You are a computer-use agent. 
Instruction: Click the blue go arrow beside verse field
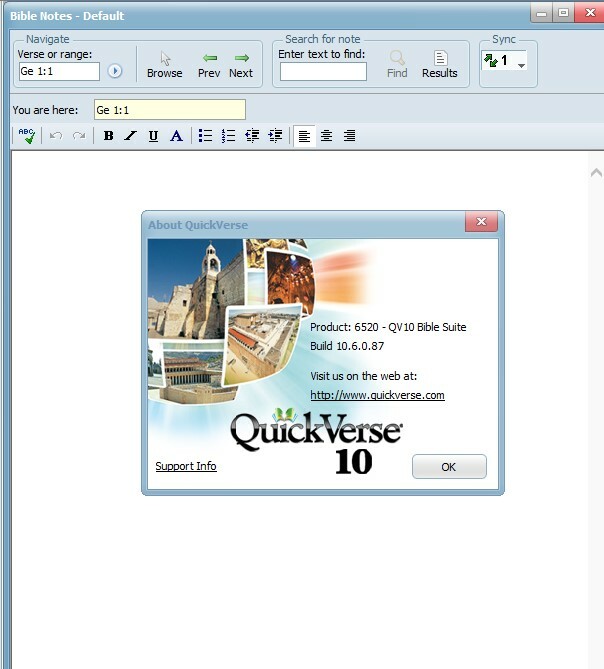tap(114, 71)
